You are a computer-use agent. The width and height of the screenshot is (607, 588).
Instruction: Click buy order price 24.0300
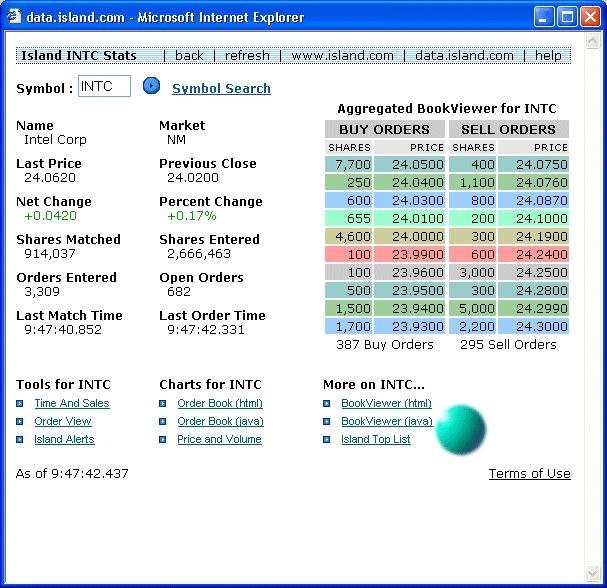click(x=409, y=201)
